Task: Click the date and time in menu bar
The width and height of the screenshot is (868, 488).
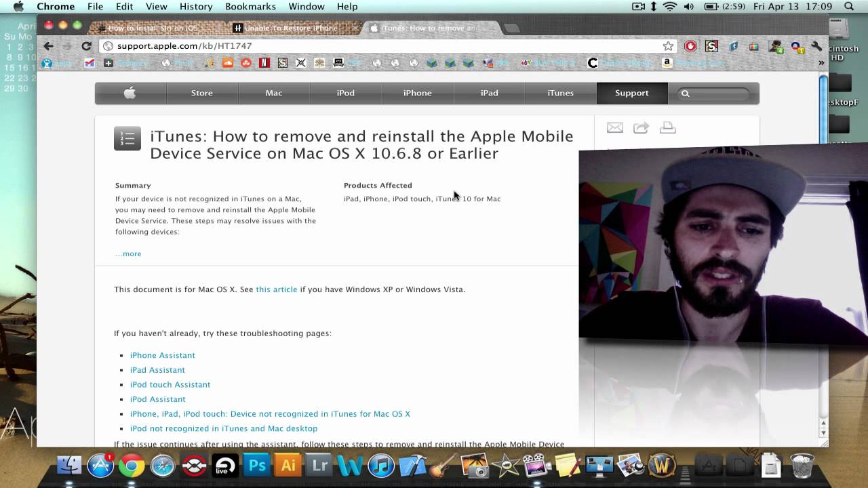Action: (x=792, y=7)
